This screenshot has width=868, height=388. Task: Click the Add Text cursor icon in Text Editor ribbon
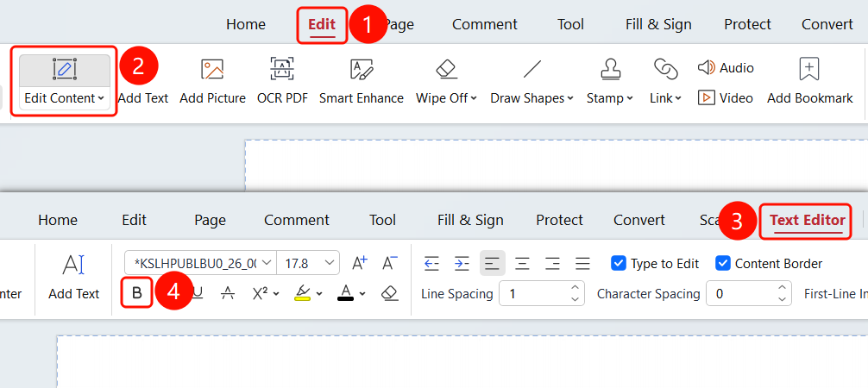click(73, 265)
